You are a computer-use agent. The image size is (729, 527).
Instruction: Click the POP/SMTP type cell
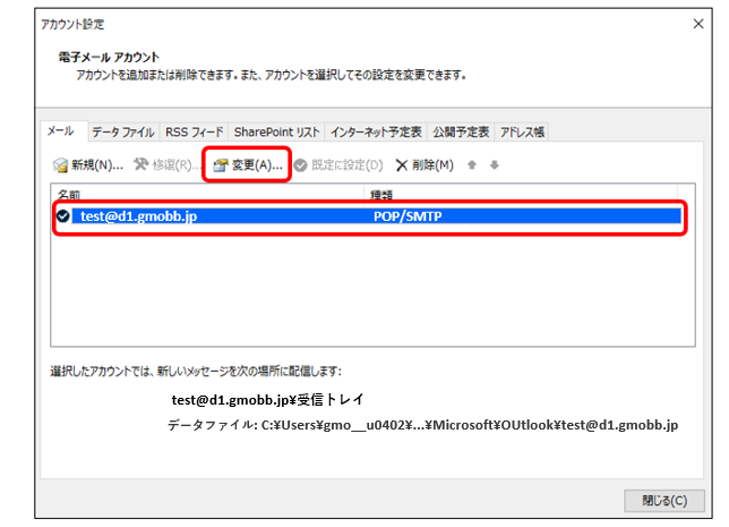408,217
